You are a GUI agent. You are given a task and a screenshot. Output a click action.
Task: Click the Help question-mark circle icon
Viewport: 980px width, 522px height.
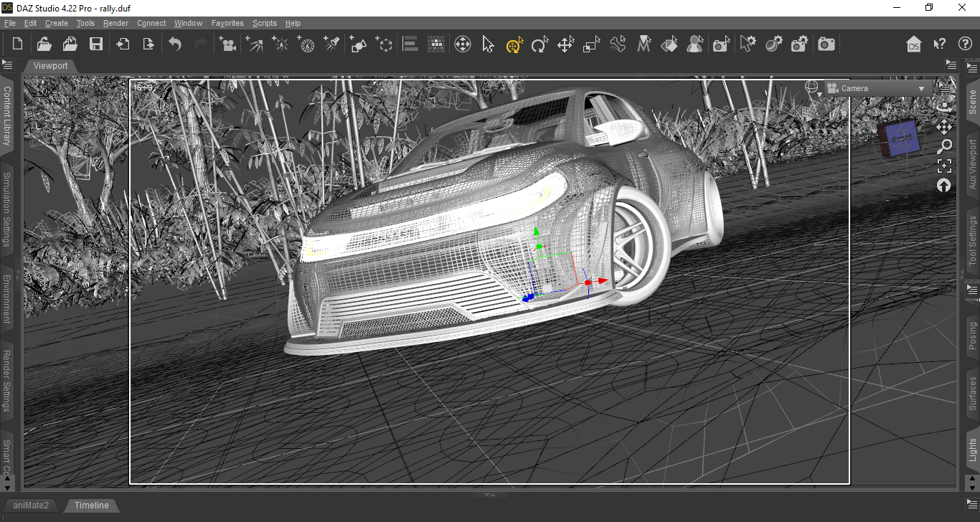(966, 44)
